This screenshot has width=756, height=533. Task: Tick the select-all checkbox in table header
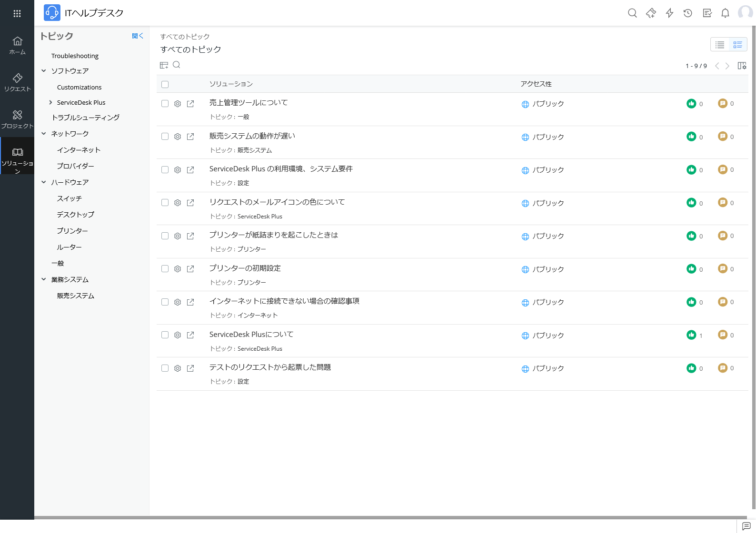[x=165, y=84]
